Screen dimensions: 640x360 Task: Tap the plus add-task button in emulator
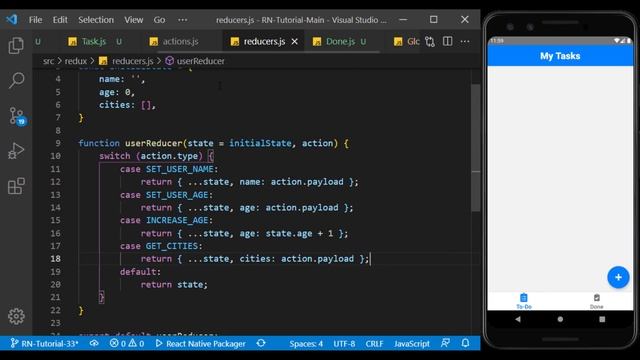(x=618, y=277)
